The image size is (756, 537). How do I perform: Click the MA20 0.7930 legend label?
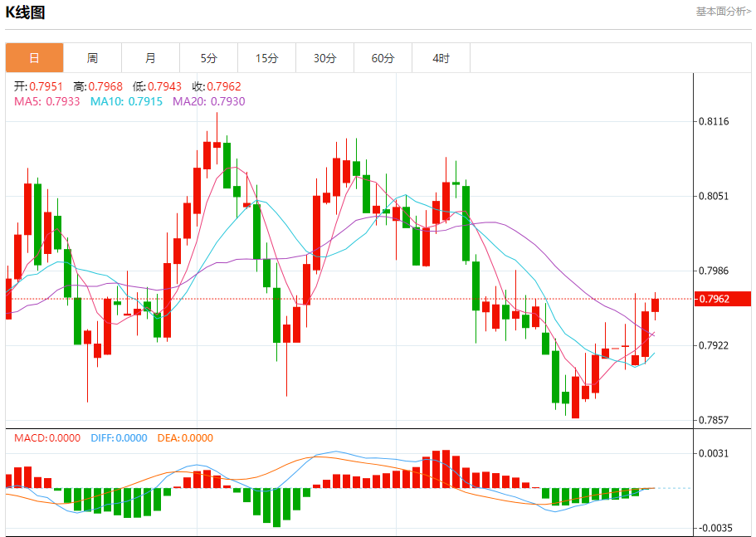click(209, 101)
